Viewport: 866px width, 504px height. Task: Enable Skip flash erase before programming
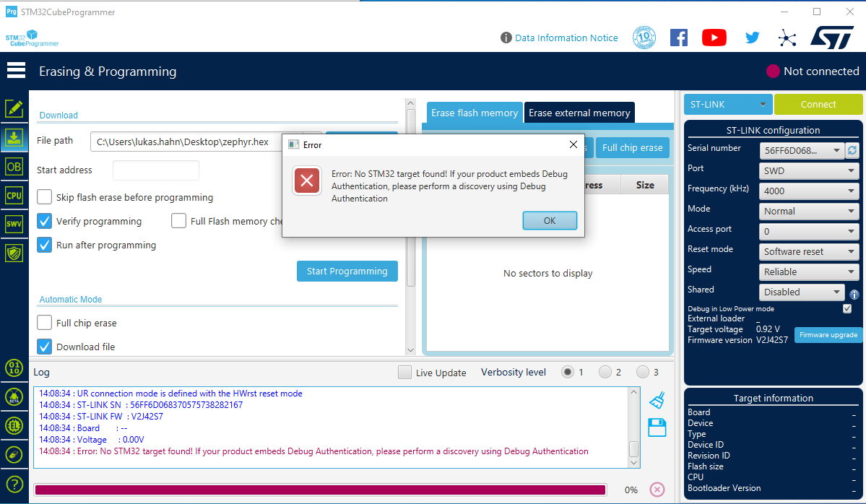45,197
